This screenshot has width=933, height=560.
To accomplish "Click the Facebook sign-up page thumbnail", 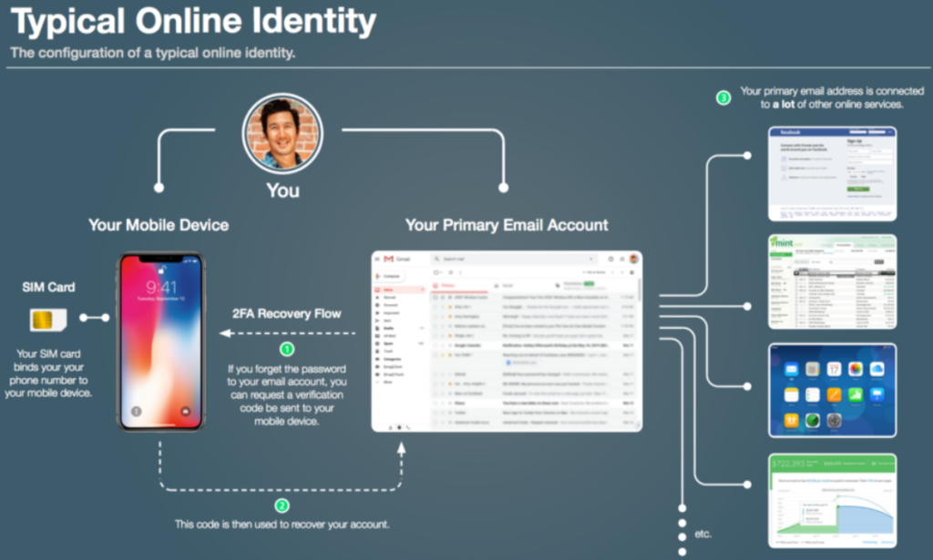I will tap(832, 173).
